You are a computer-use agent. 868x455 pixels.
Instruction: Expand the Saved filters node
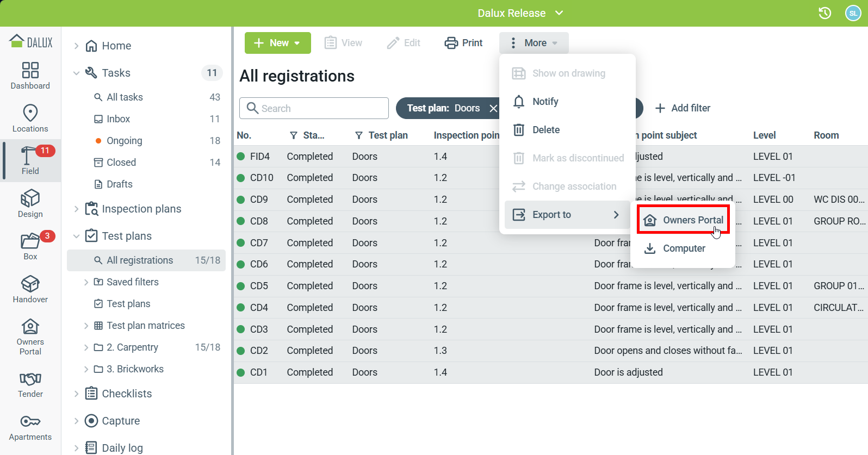[86, 282]
